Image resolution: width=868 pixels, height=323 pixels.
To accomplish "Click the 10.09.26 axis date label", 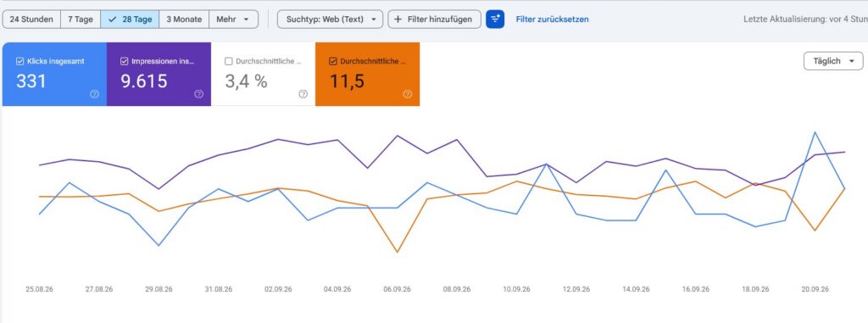I will coord(516,289).
